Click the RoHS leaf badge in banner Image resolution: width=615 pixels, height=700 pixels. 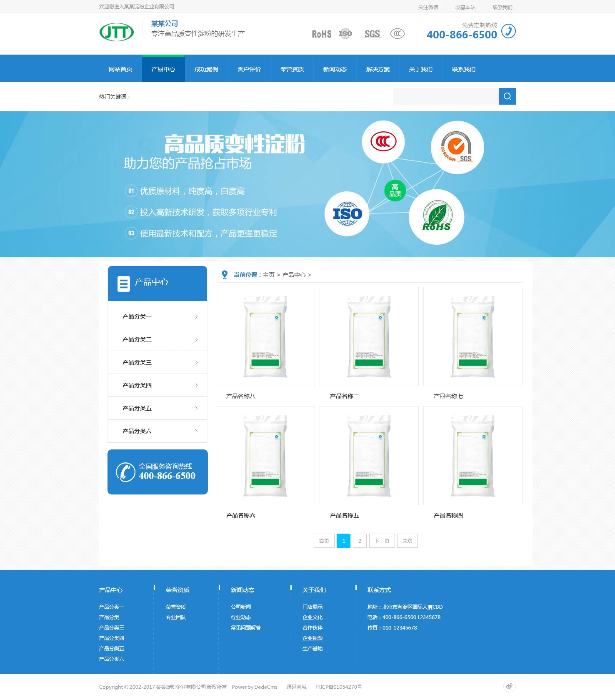tap(436, 217)
